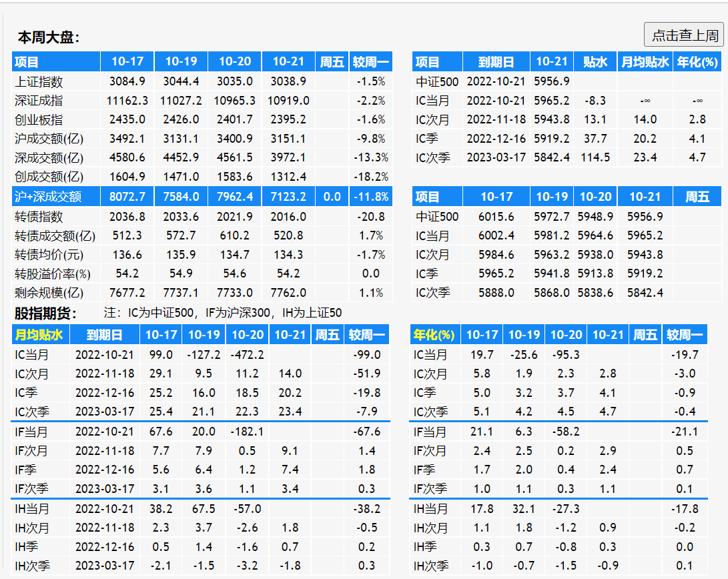The image size is (728, 579).
Task: Click the 转债成交额(亿) row label
Action: coord(55,235)
